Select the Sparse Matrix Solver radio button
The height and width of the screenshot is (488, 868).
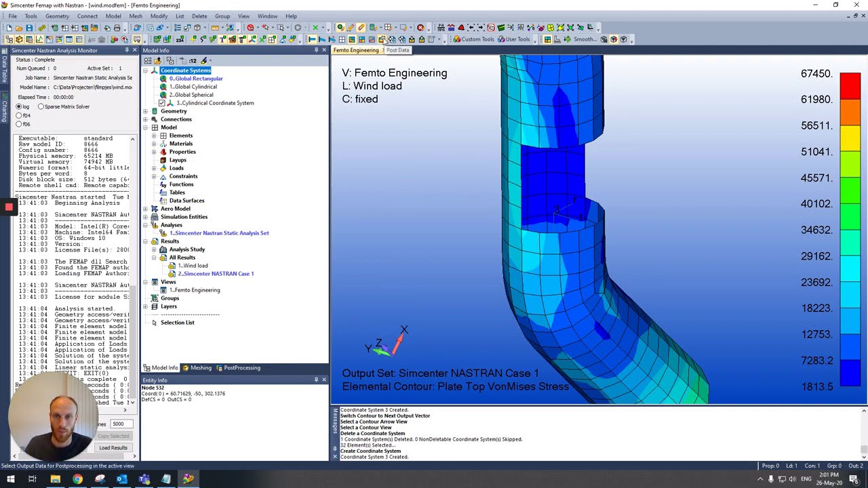[41, 107]
